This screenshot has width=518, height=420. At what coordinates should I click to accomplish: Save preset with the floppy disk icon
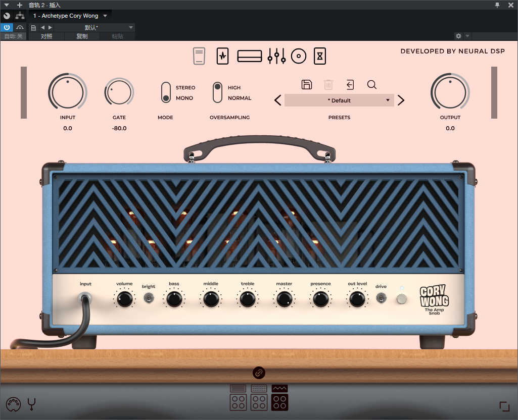[x=307, y=85]
